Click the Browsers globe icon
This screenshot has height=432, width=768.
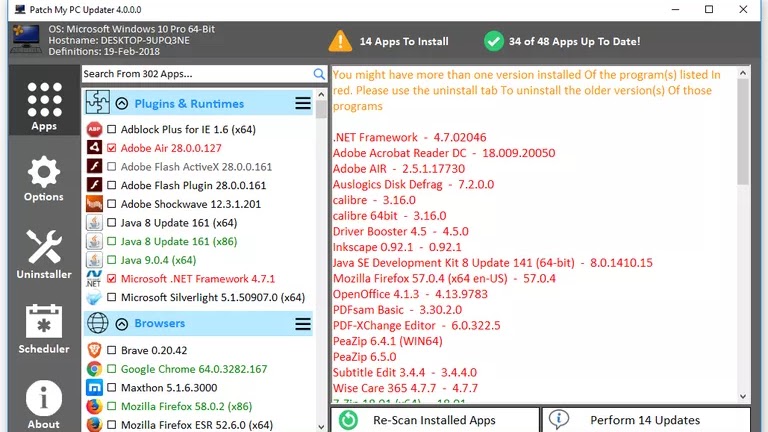pos(97,323)
